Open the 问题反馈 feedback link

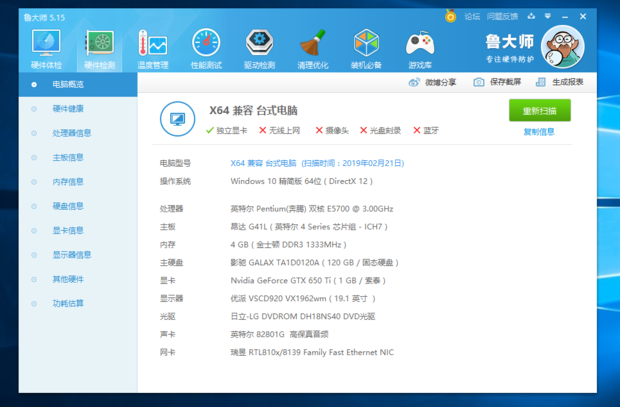pyautogui.click(x=502, y=16)
